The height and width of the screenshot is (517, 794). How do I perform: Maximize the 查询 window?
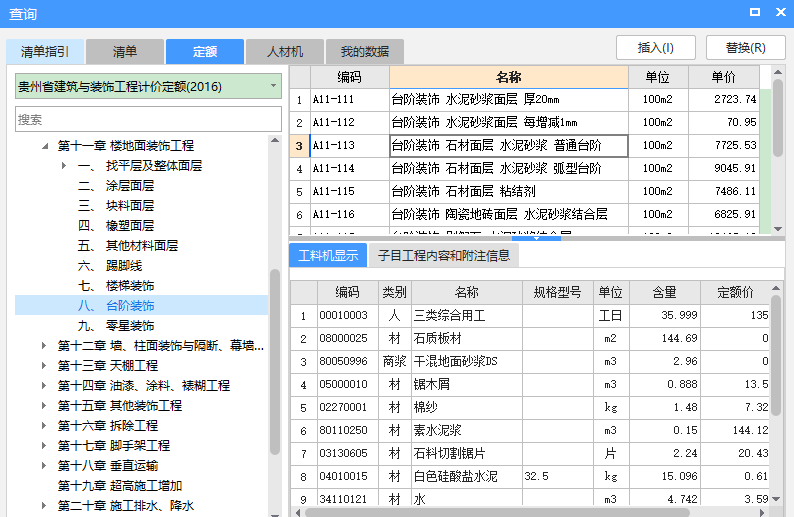[755, 12]
